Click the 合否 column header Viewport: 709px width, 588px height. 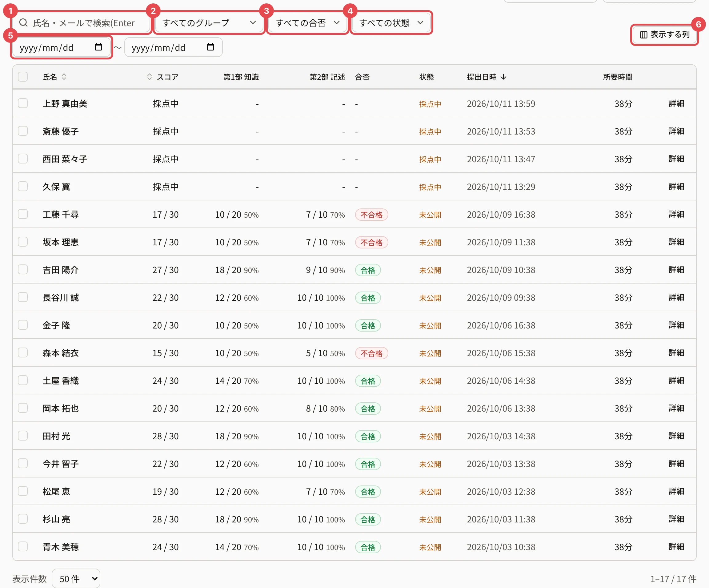(x=362, y=77)
